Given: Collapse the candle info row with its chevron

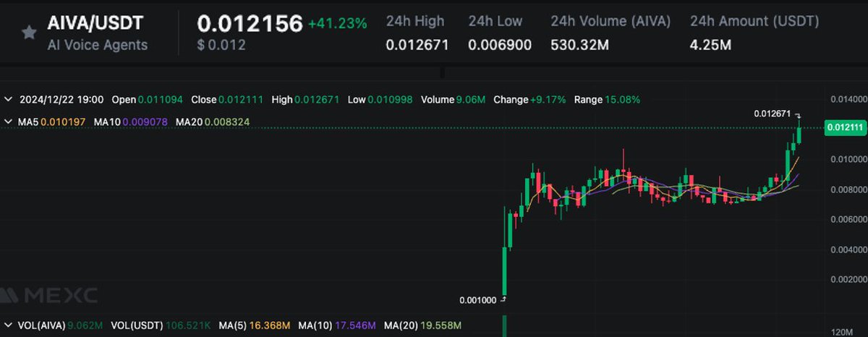Looking at the screenshot, I should point(7,99).
